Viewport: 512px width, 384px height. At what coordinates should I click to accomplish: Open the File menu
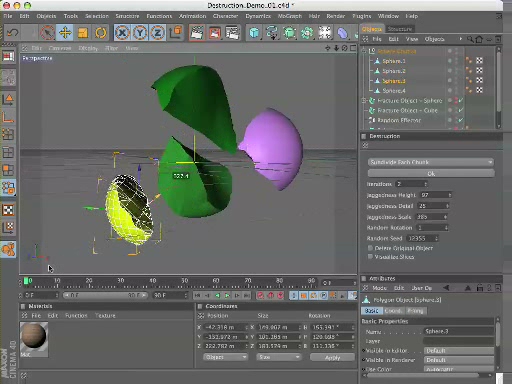(x=8, y=16)
